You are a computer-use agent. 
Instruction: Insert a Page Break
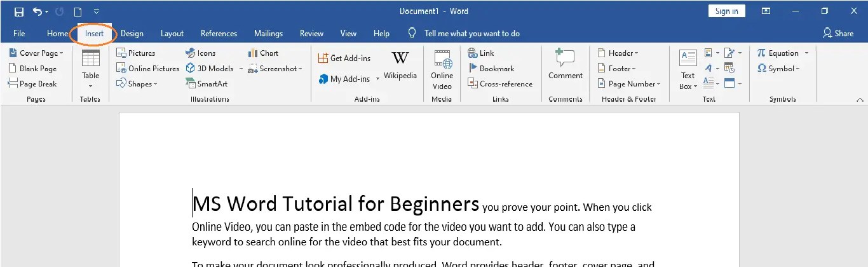point(32,84)
